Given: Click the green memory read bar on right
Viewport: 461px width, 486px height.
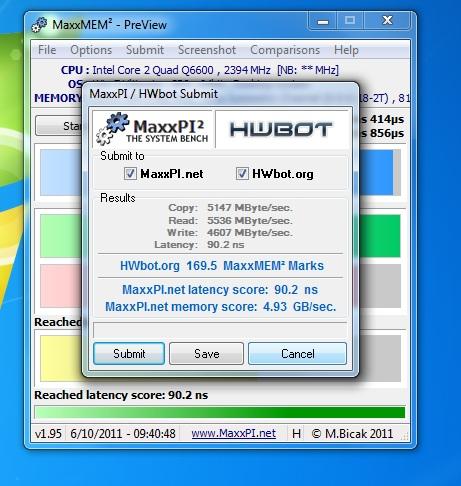Looking at the screenshot, I should click(x=379, y=236).
